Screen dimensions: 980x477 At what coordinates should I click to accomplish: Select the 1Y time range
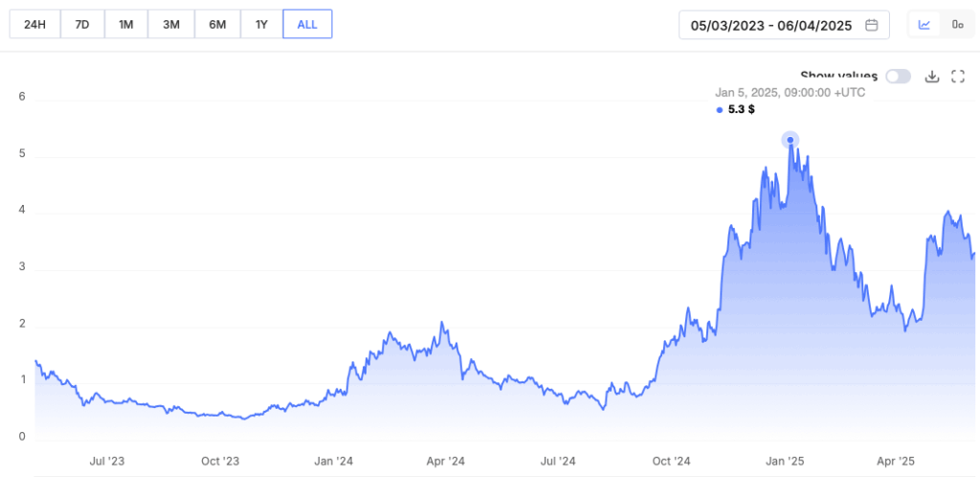261,25
